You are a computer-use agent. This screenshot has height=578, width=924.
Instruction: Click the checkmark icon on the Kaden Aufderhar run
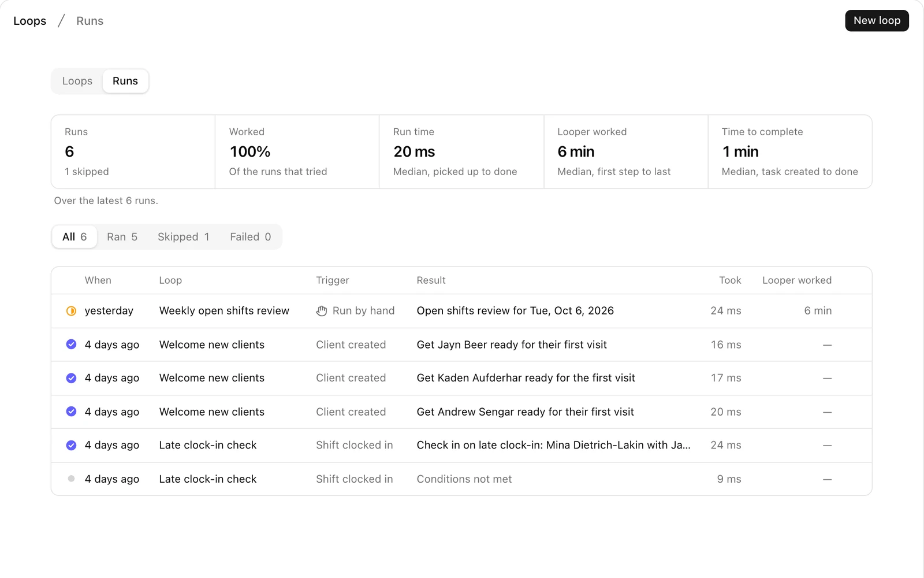(x=71, y=378)
